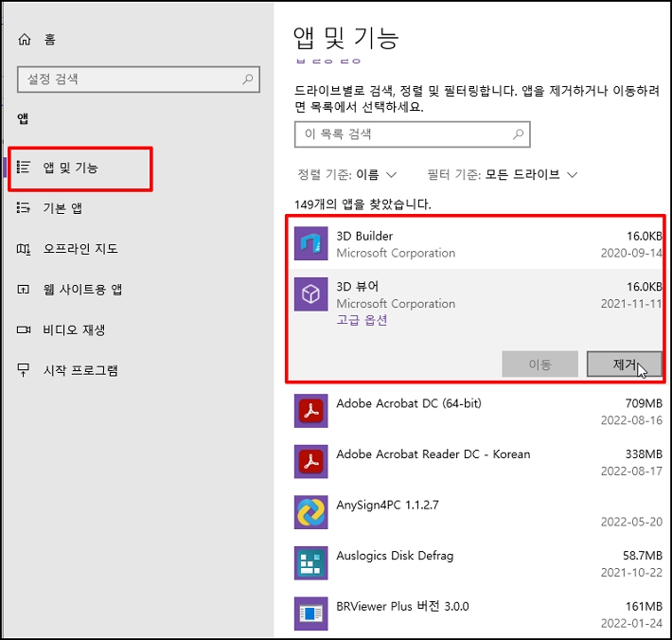Click 2020-09-14 date of 3D Builder
The image size is (672, 640).
[631, 253]
